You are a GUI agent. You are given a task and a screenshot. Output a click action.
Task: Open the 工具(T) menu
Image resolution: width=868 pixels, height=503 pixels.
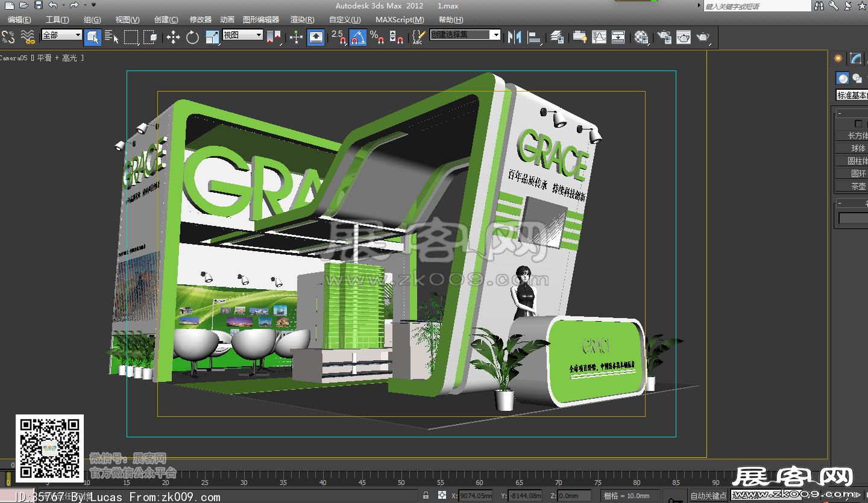[x=57, y=20]
